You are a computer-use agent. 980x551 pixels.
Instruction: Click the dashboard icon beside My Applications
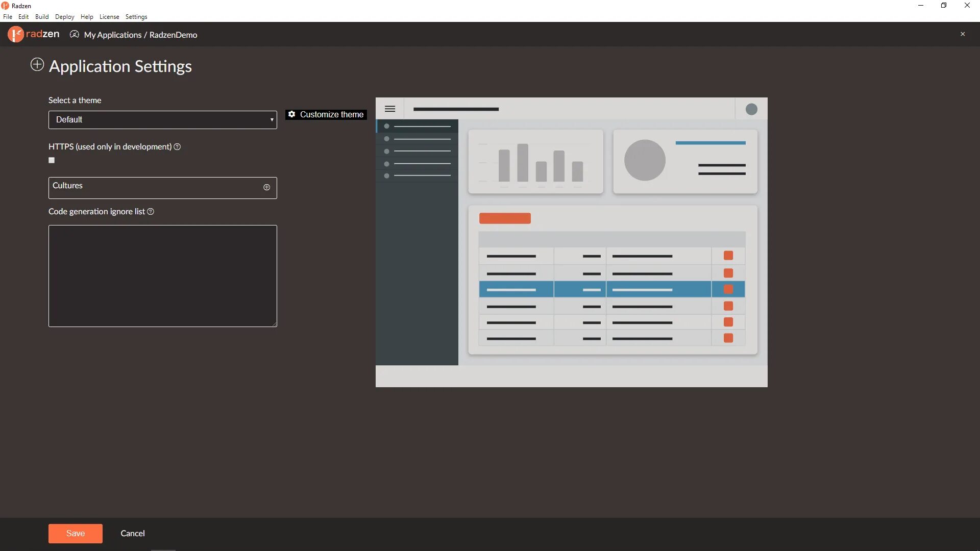(x=75, y=34)
